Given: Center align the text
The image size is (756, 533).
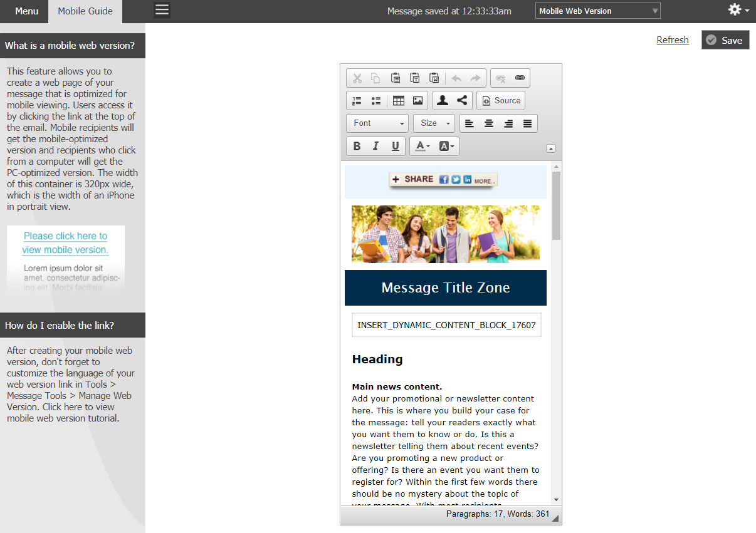Looking at the screenshot, I should [489, 123].
